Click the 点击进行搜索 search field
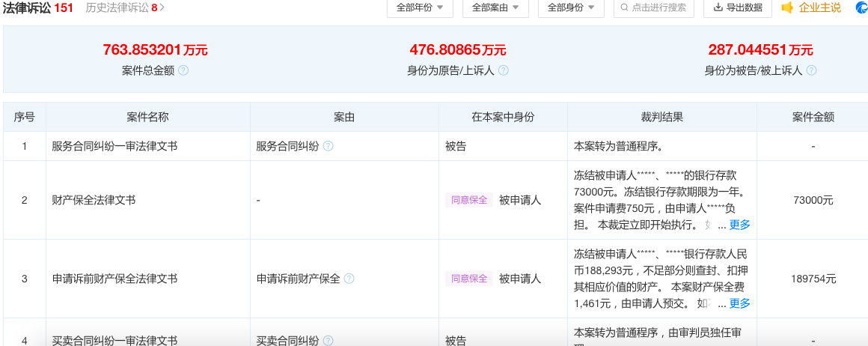 (653, 7)
